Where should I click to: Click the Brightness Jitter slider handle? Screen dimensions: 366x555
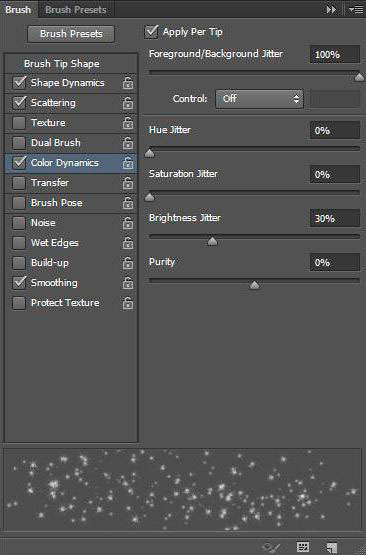(x=212, y=241)
